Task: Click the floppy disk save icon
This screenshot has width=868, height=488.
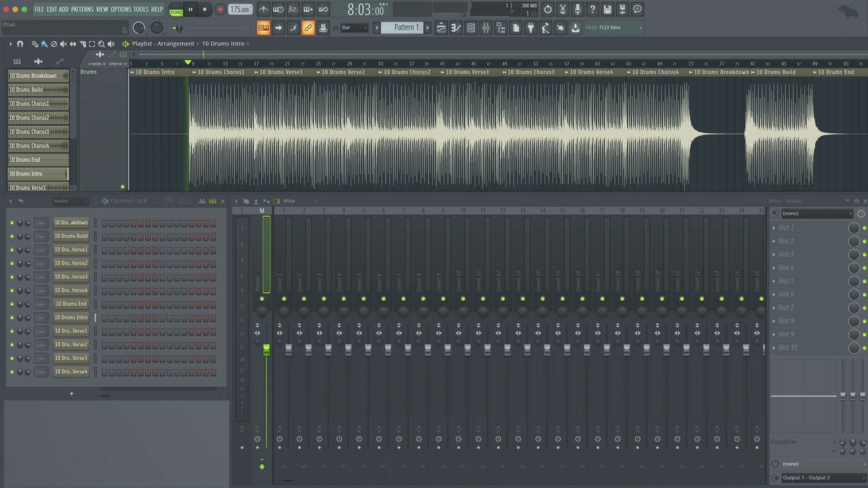Action: 607,9
